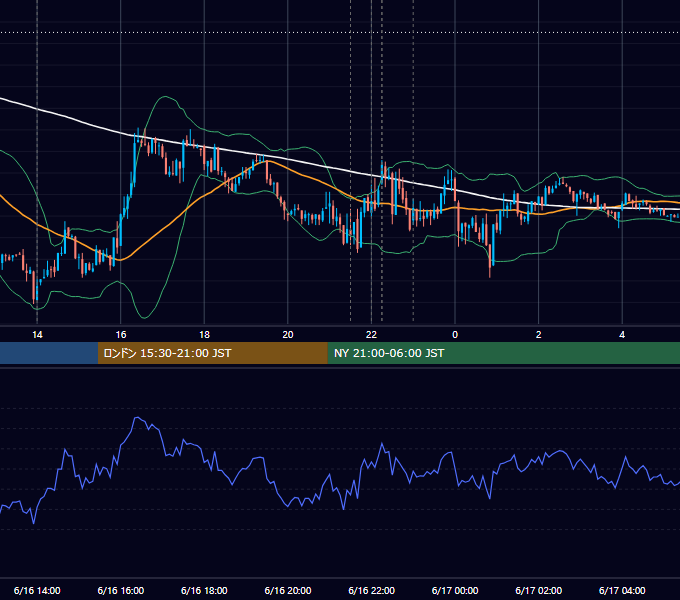
Task: Click the hour label 4 on price chart axis
Action: tap(622, 335)
